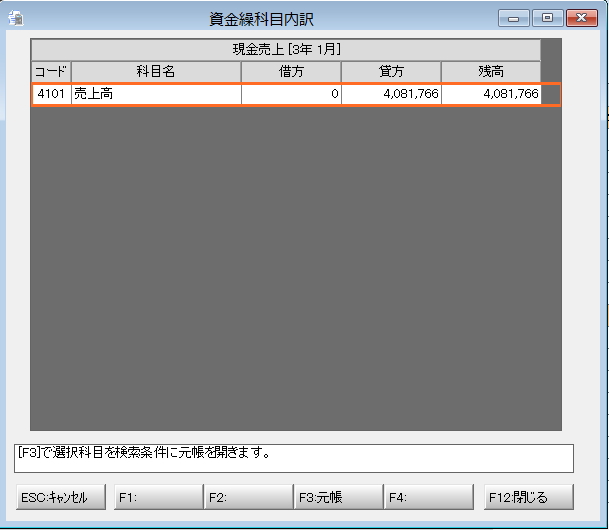The image size is (609, 530).
Task: Click the 貸方 amount 4,081,766 cell
Action: pyautogui.click(x=391, y=94)
